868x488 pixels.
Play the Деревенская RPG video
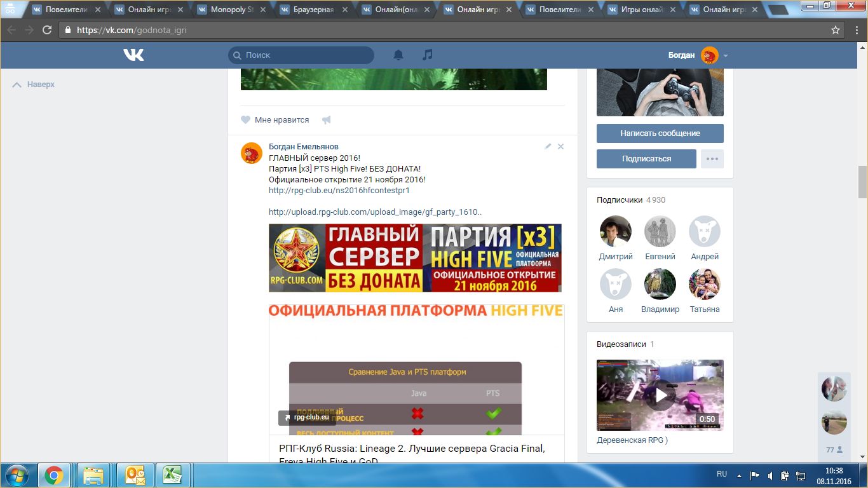tap(661, 395)
